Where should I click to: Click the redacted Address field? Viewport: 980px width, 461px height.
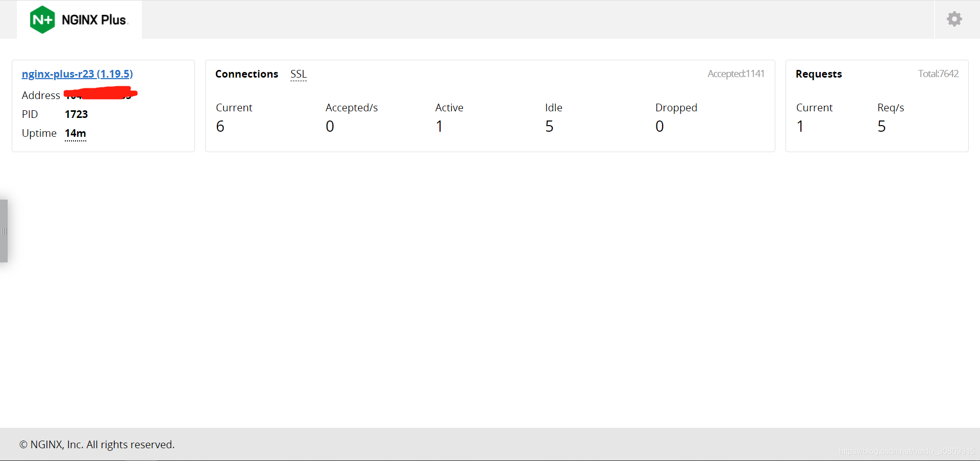[x=100, y=94]
